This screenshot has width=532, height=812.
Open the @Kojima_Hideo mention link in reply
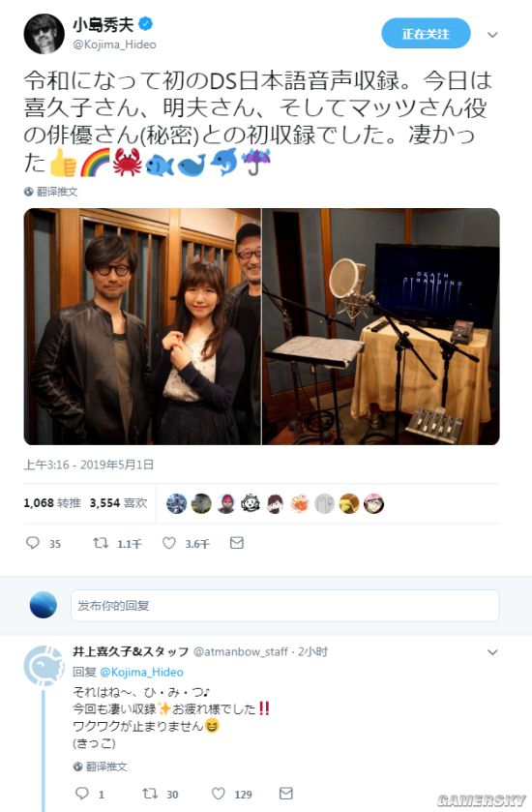141,672
